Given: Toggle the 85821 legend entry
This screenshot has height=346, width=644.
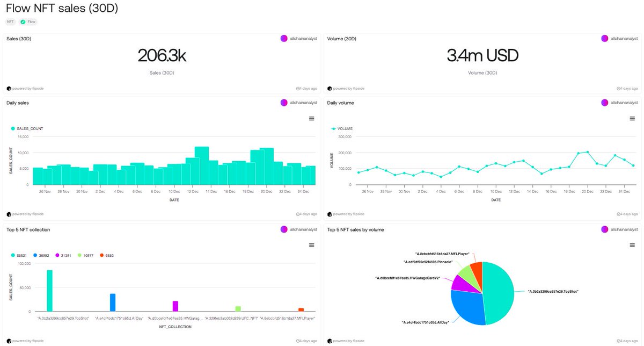Looking at the screenshot, I should point(19,255).
